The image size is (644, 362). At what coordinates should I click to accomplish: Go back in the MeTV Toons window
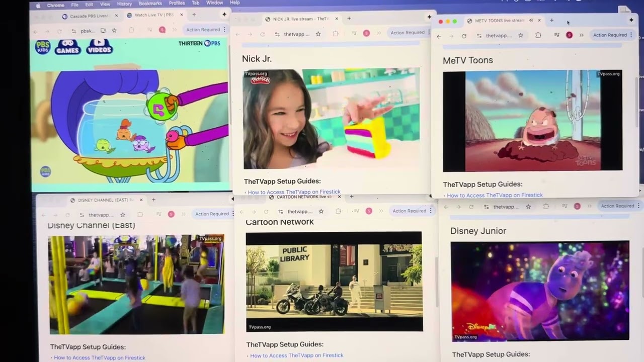[439, 36]
